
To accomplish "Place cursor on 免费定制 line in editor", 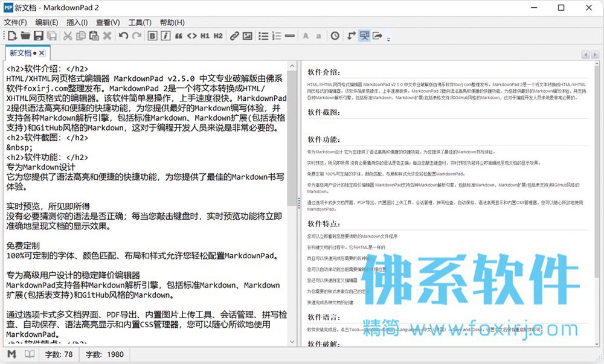I will (23, 246).
